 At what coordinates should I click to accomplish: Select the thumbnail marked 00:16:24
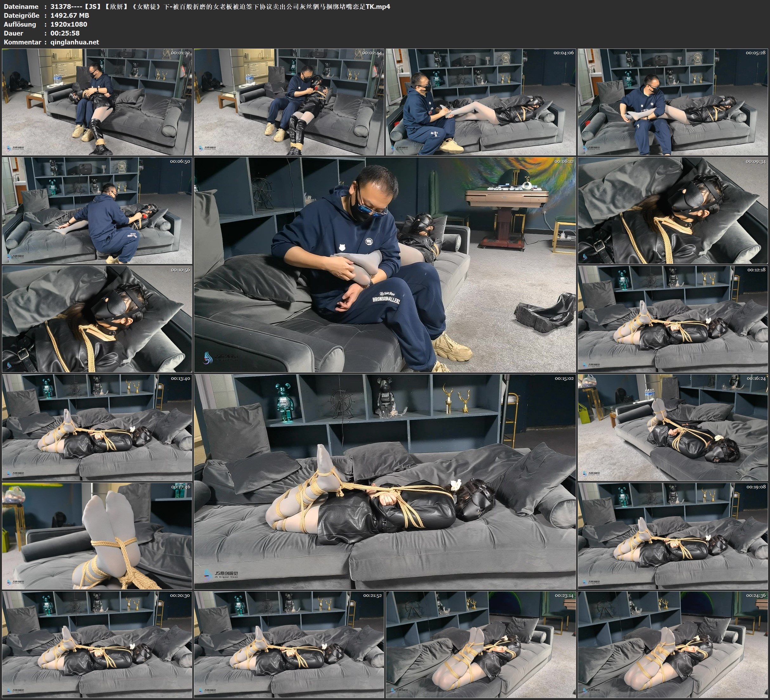coord(673,427)
